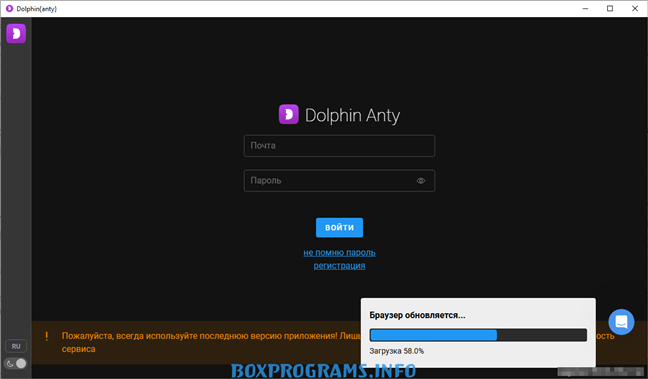Click the update warning banner text
This screenshot has height=379, width=648.
[x=211, y=342]
